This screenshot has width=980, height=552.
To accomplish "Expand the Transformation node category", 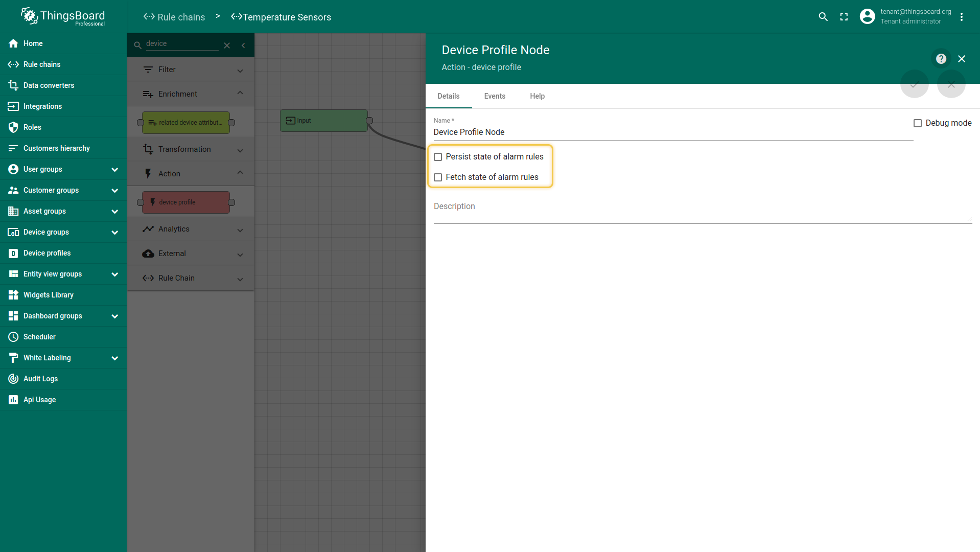I will 191,149.
